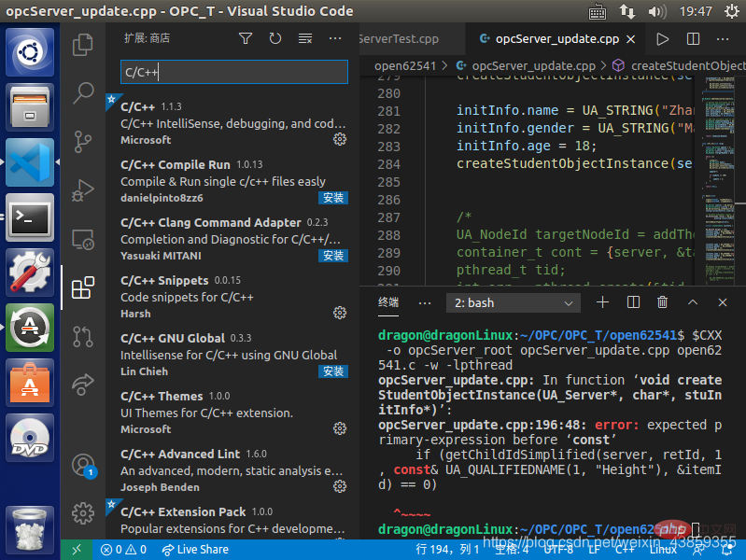
Task: Open panel overflow tabs menu
Action: (425, 303)
